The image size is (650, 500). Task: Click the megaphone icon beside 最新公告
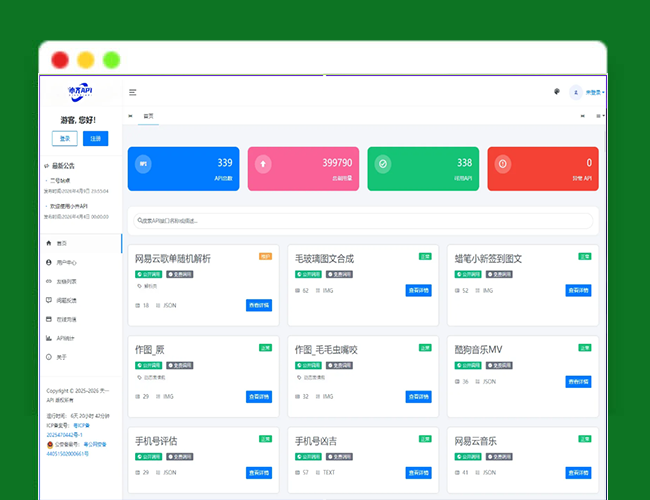(46, 166)
